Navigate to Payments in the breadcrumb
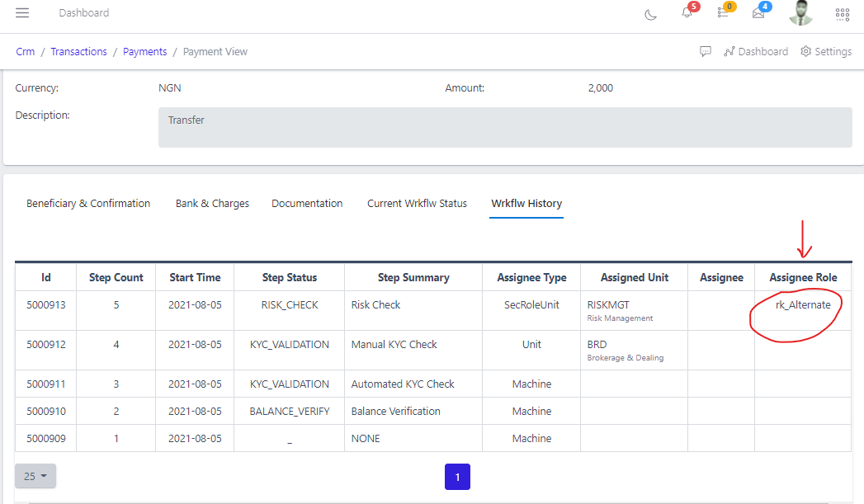Viewport: 864px width, 504px height. pos(144,51)
